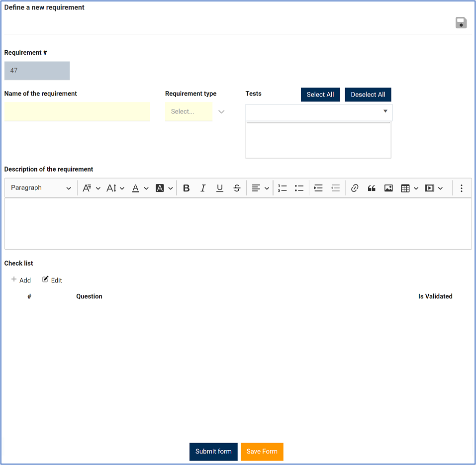Apply strikethrough formatting
Screen dimensions: 476x465
237,188
